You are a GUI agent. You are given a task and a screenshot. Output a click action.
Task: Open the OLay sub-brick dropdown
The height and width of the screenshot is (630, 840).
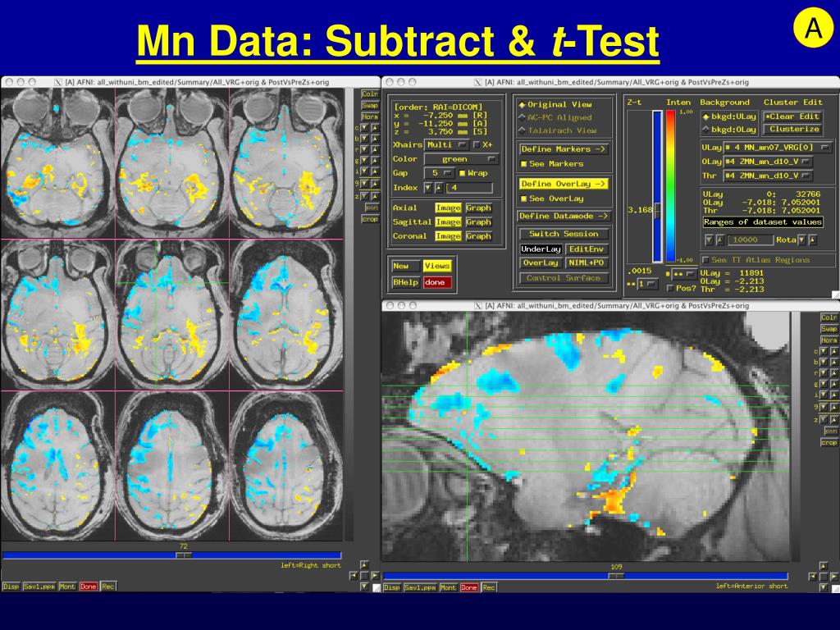768,162
